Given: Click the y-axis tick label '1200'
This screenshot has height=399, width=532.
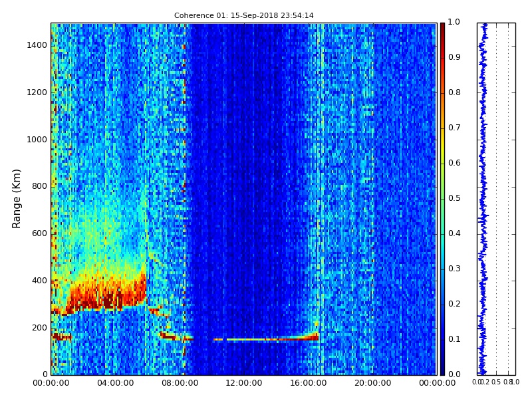Looking at the screenshot, I should point(37,92).
